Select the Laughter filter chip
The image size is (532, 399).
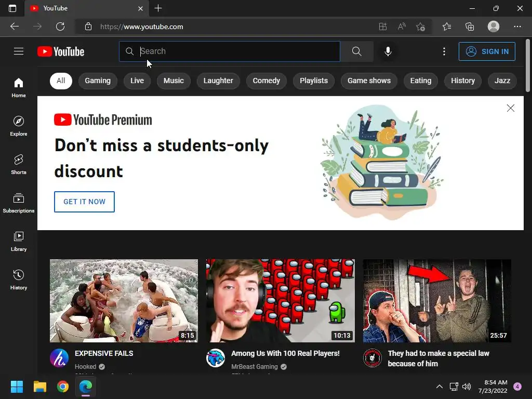point(218,81)
